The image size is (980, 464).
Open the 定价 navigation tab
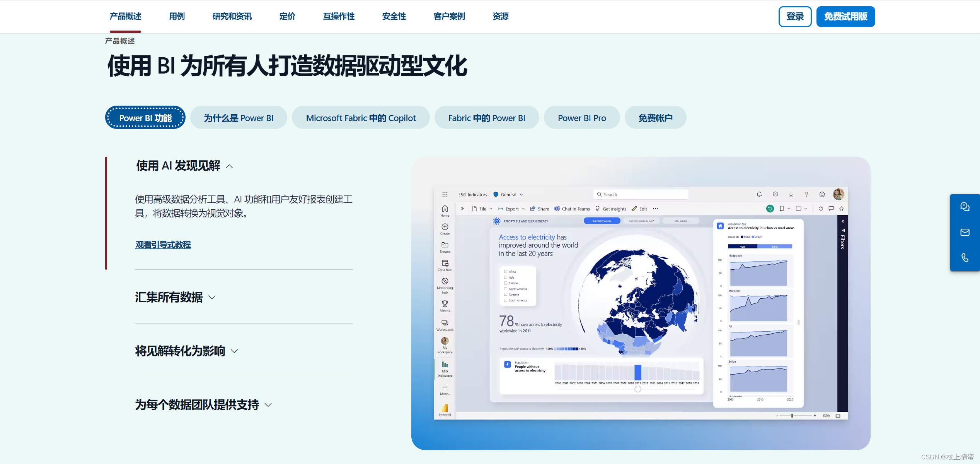pyautogui.click(x=287, y=16)
